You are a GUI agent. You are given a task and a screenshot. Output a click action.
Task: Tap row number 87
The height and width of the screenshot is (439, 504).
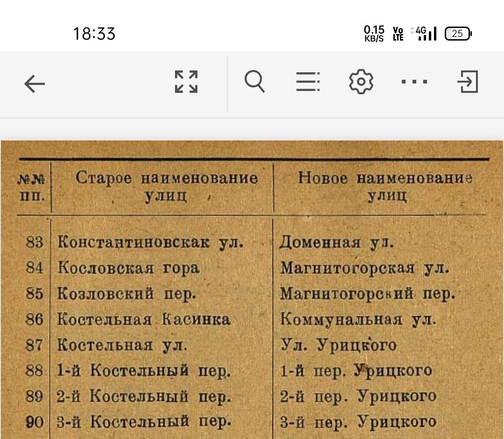tap(35, 345)
